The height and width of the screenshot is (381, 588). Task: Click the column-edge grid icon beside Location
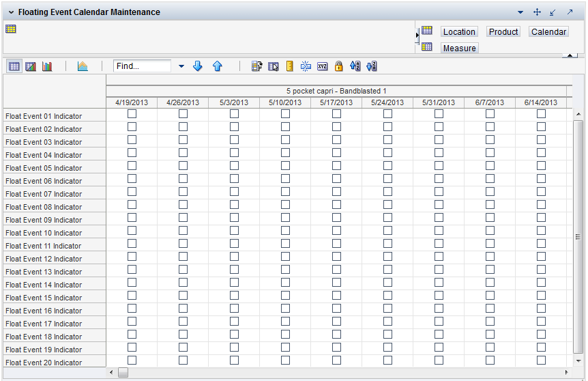point(427,31)
